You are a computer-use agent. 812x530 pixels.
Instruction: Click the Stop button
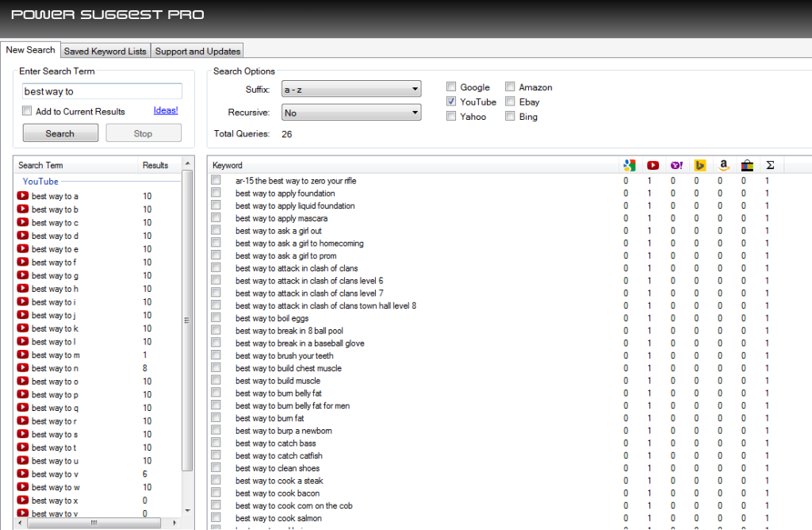(143, 133)
